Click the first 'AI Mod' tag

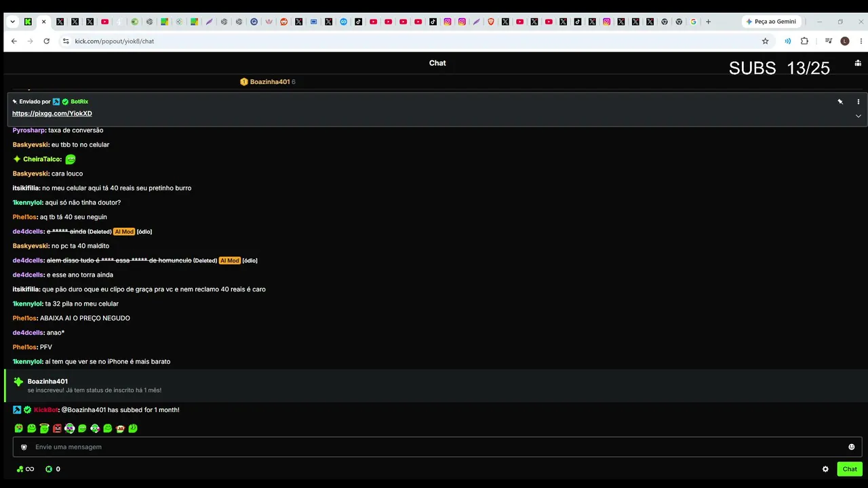(x=124, y=232)
